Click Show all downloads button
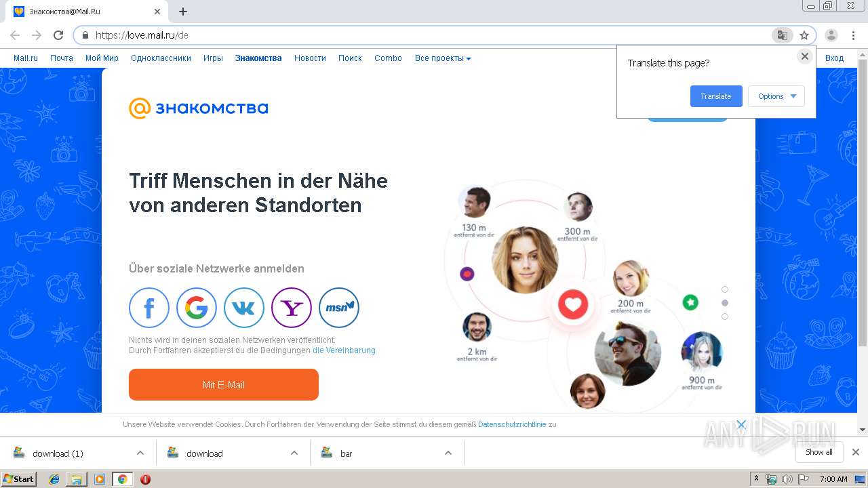The width and height of the screenshot is (868, 488). (x=819, y=452)
